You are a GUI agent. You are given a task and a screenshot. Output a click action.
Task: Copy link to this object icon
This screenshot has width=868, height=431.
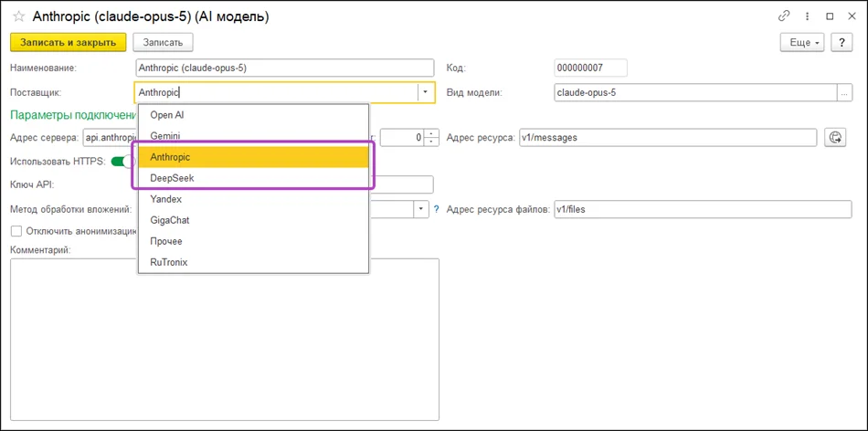[x=783, y=16]
